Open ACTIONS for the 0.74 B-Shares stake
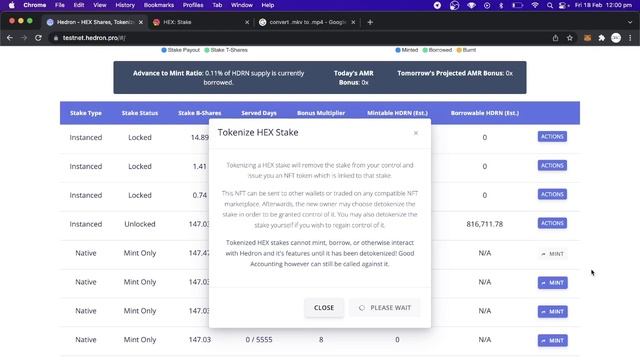Screen dimensions: 640x360 (x=552, y=195)
